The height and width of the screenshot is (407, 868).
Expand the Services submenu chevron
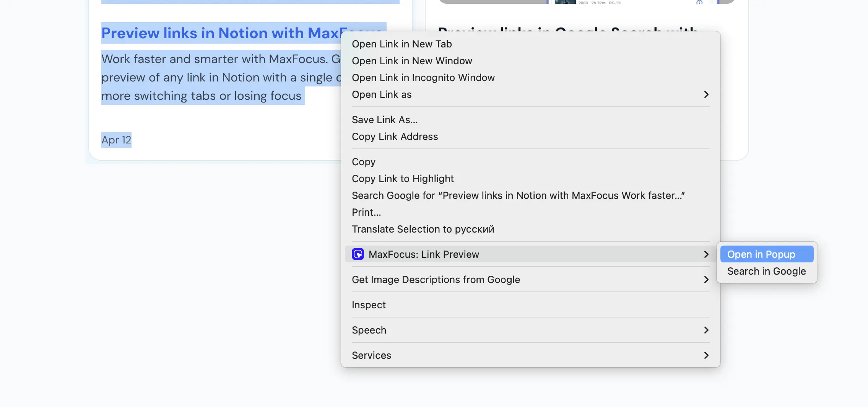[x=706, y=355]
